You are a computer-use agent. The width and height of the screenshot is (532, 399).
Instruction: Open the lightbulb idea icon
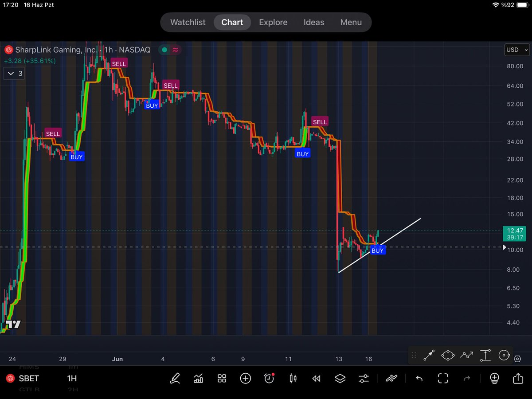point(494,378)
